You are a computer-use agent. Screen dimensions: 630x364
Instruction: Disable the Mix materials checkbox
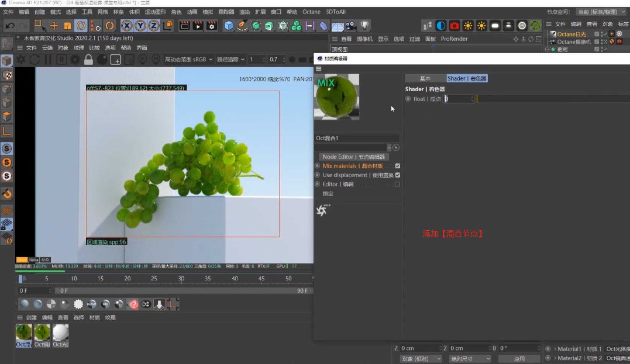point(397,165)
